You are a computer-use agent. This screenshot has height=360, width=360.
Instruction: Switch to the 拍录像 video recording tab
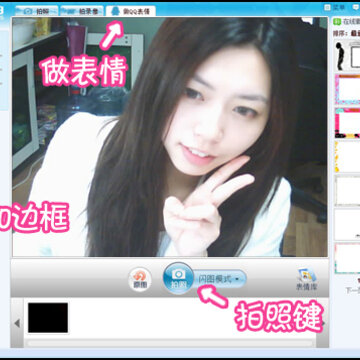pos(82,11)
